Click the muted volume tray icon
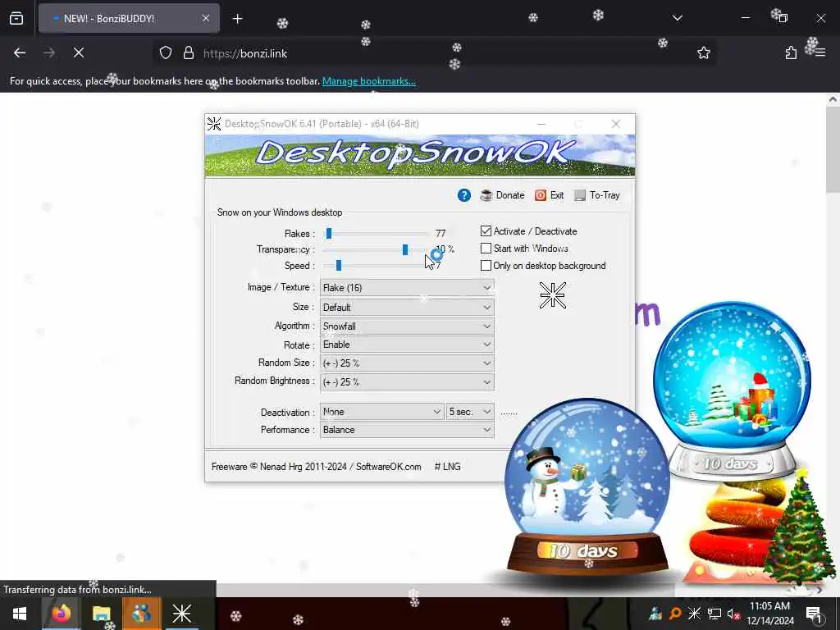This screenshot has height=630, width=840. tap(733, 614)
